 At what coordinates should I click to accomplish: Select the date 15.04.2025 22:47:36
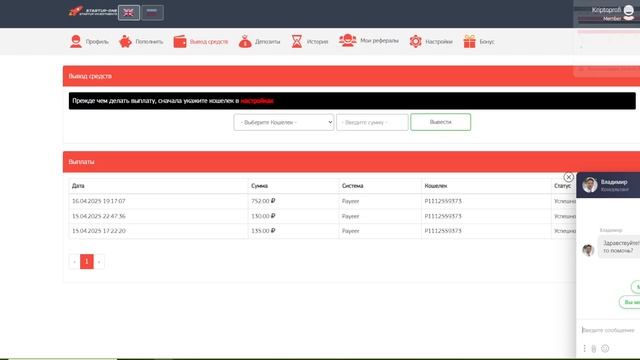pos(98,216)
